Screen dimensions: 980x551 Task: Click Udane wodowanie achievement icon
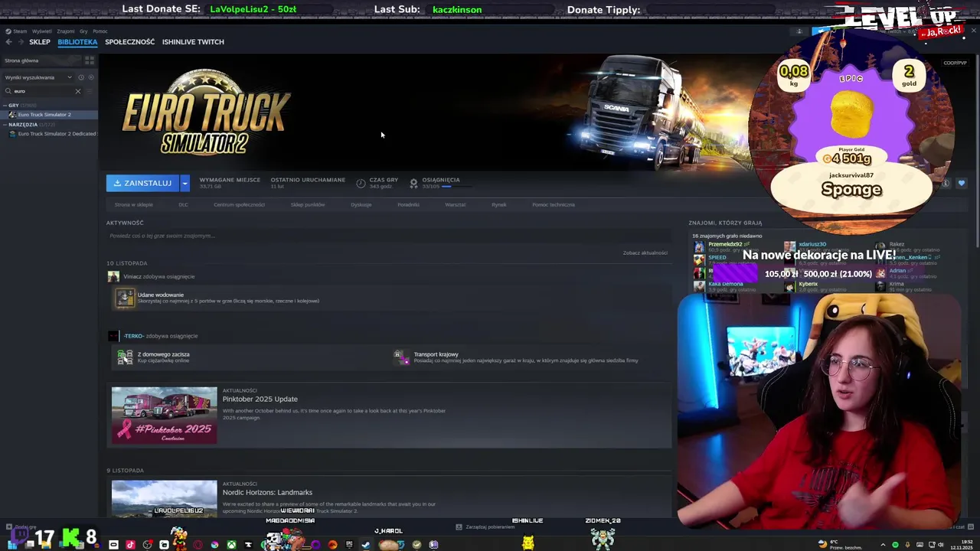pyautogui.click(x=125, y=298)
